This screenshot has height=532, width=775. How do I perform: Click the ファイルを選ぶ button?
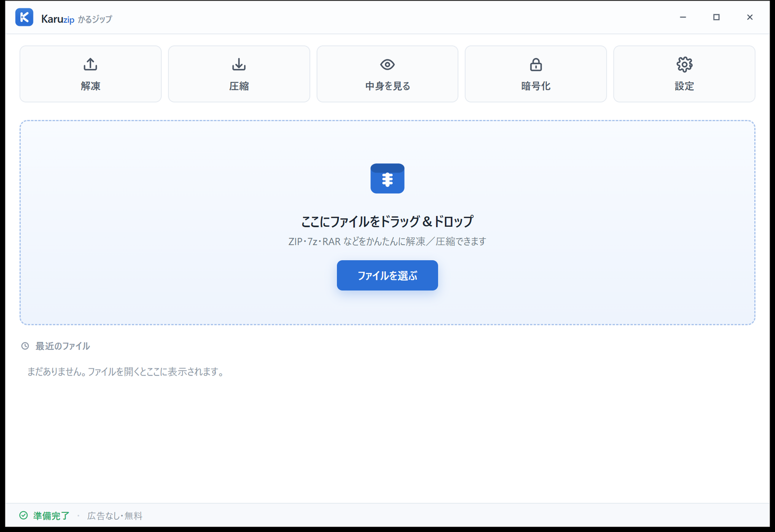387,276
